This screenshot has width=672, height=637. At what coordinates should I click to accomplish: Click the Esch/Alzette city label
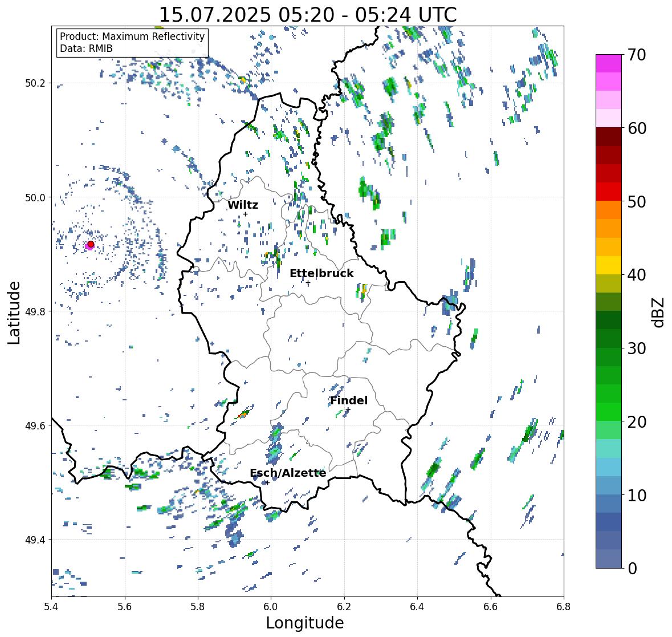288,473
